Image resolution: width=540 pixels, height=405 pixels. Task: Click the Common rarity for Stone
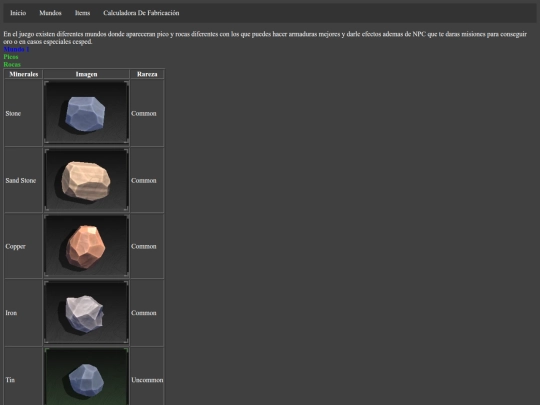click(147, 113)
